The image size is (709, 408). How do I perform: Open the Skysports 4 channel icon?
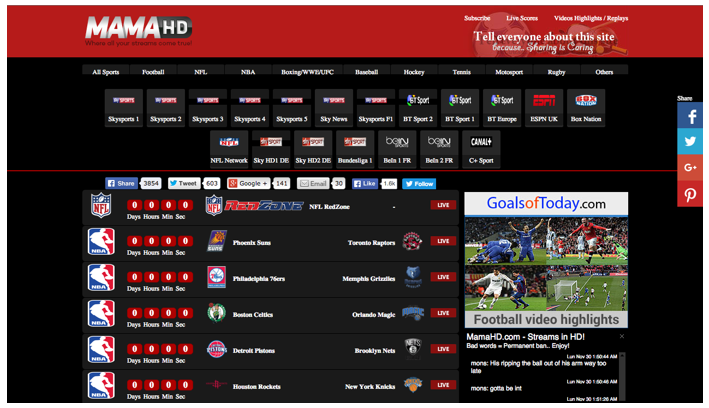(x=250, y=108)
